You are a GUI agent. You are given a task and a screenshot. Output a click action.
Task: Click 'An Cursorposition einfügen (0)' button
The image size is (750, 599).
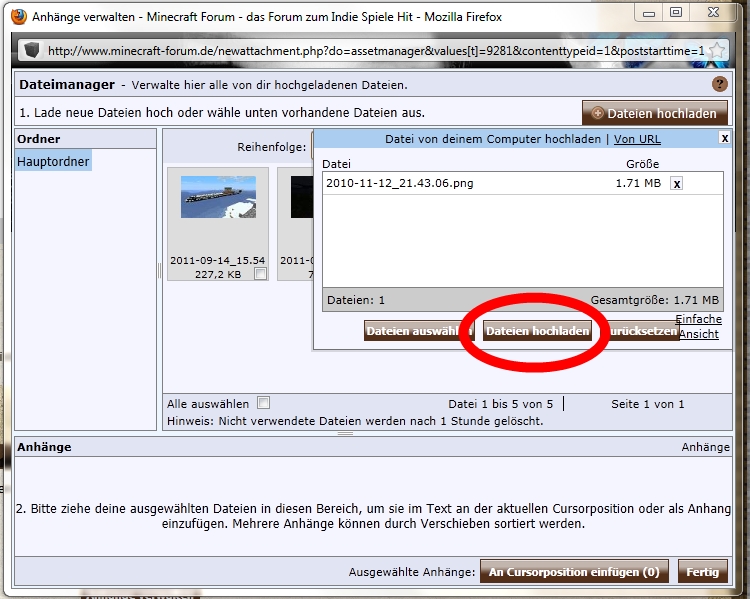[574, 572]
